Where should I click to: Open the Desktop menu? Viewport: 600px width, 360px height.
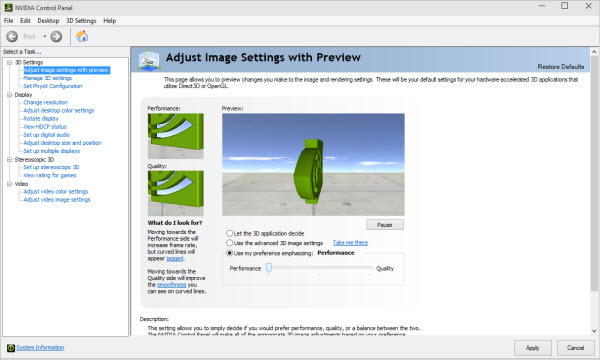point(48,21)
